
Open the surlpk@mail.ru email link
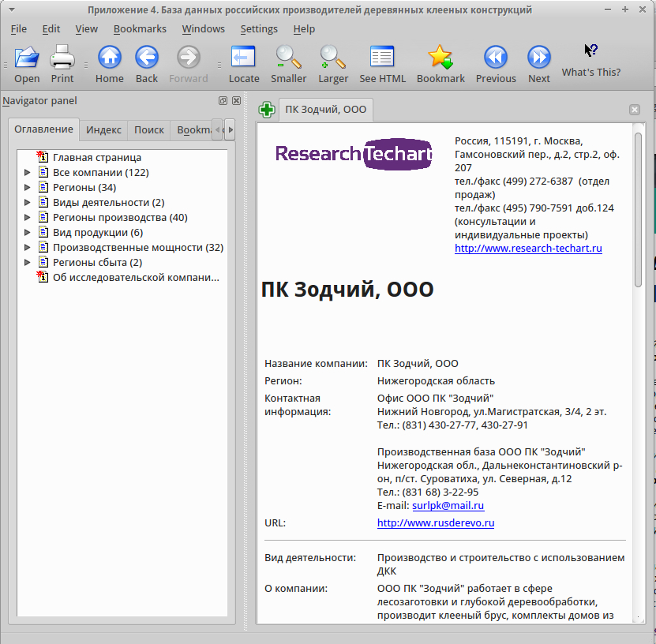[448, 506]
